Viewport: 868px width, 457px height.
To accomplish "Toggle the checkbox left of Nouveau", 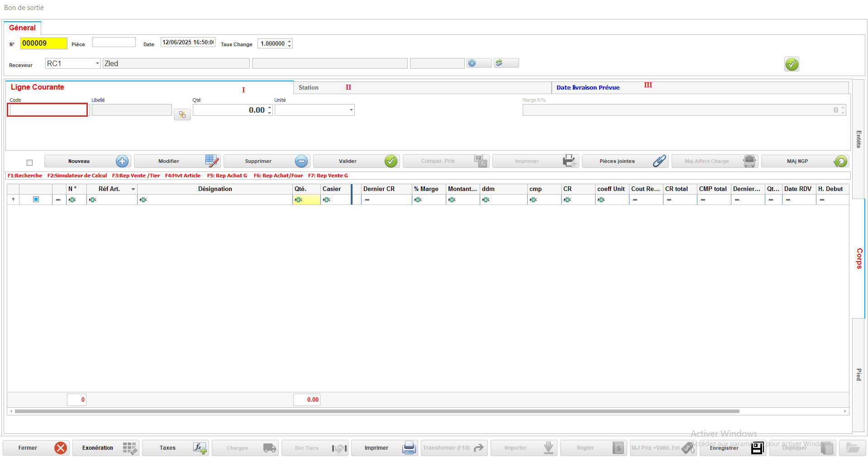I will (x=30, y=162).
